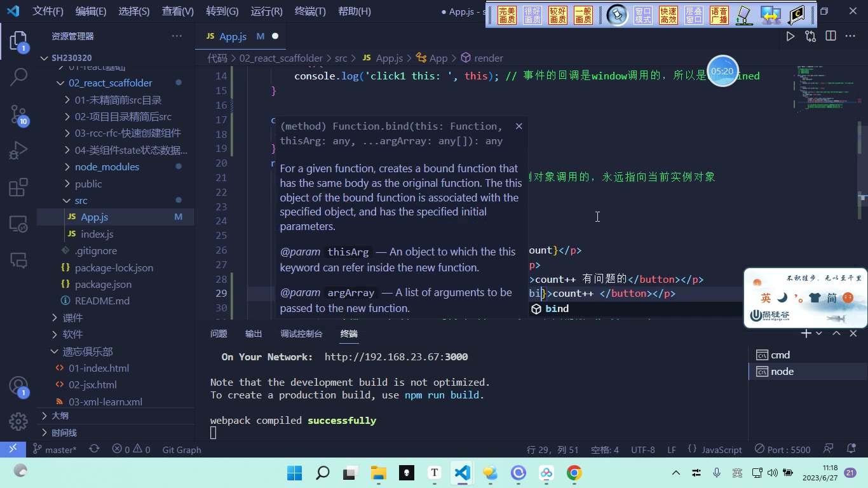
Task: Switch to the 调试控制台 tab
Action: coord(301,334)
